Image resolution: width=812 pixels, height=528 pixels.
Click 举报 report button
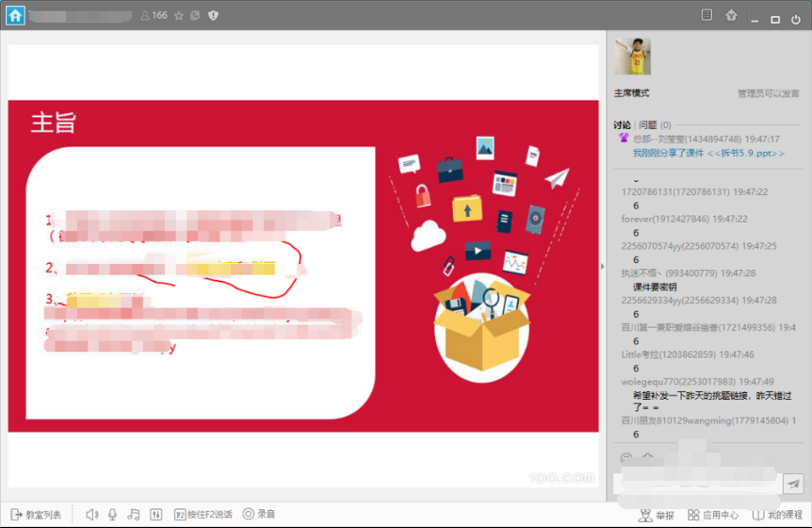[657, 515]
